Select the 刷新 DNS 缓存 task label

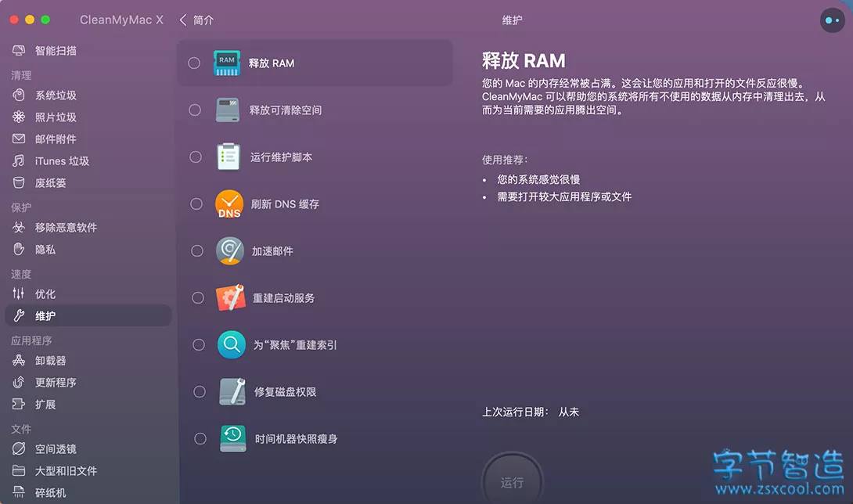tap(285, 204)
